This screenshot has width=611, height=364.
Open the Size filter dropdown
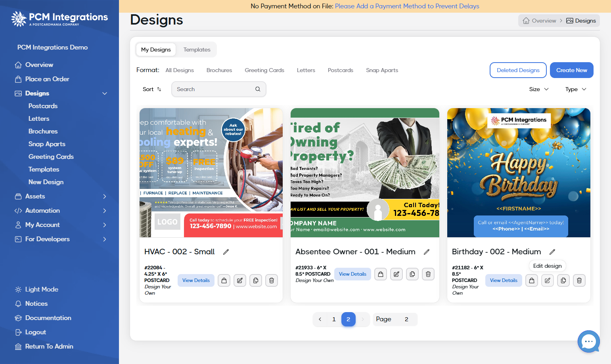click(539, 89)
